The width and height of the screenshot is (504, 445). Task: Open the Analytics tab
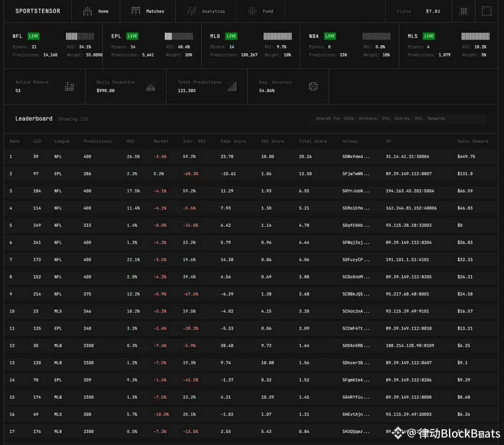tap(206, 11)
